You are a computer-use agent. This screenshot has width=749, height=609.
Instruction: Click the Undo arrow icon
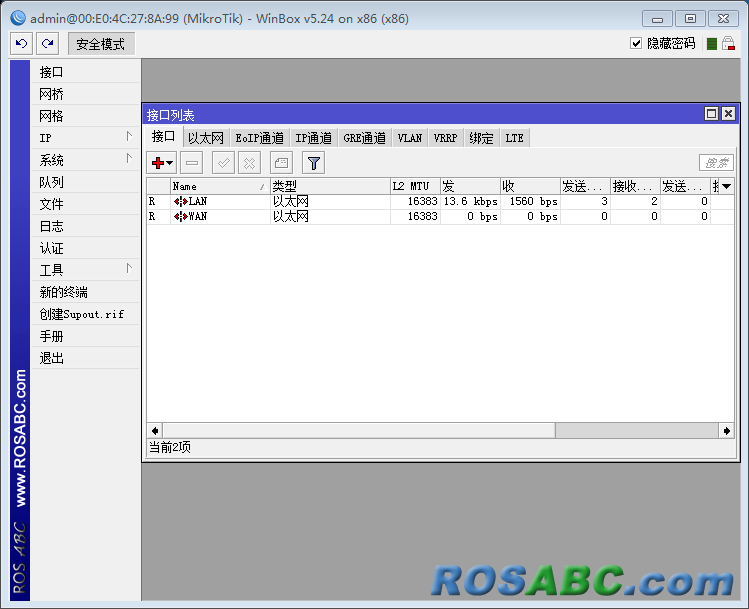(21, 44)
